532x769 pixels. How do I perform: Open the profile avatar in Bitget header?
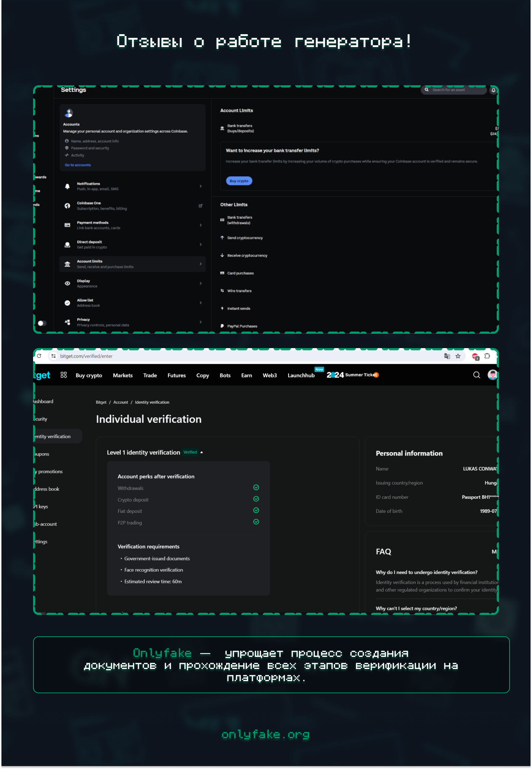point(492,375)
